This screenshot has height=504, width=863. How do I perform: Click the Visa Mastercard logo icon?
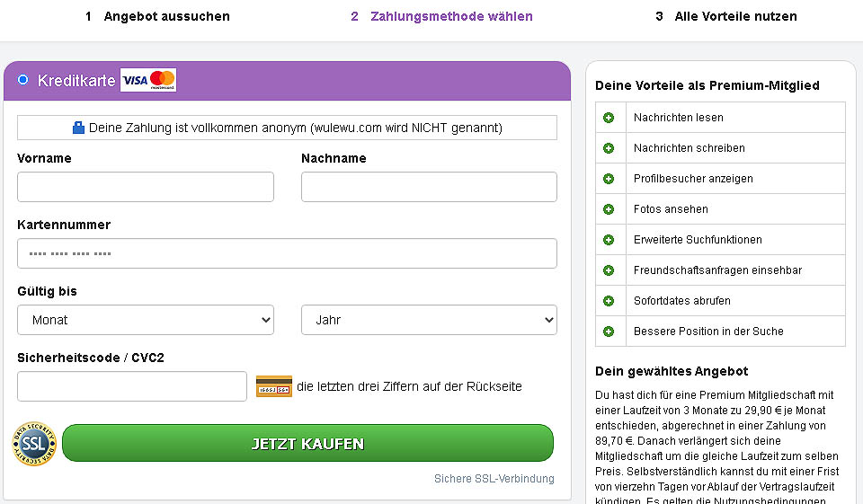[148, 80]
